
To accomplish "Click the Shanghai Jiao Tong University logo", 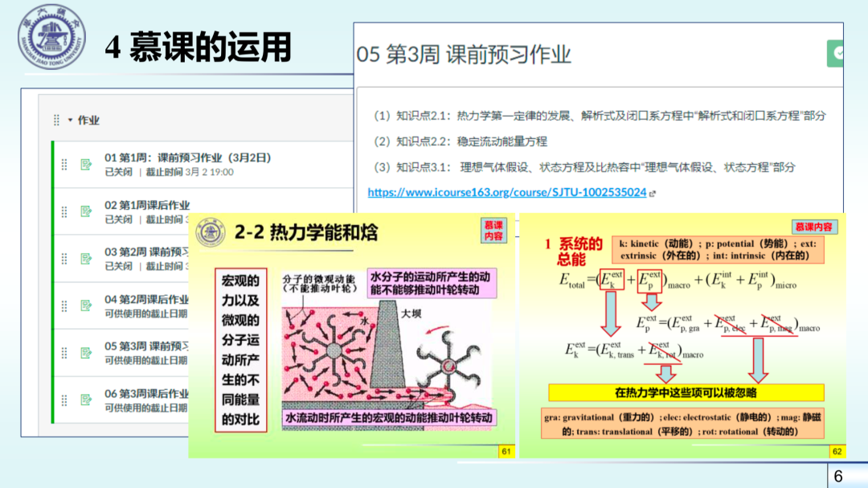I will [x=51, y=37].
